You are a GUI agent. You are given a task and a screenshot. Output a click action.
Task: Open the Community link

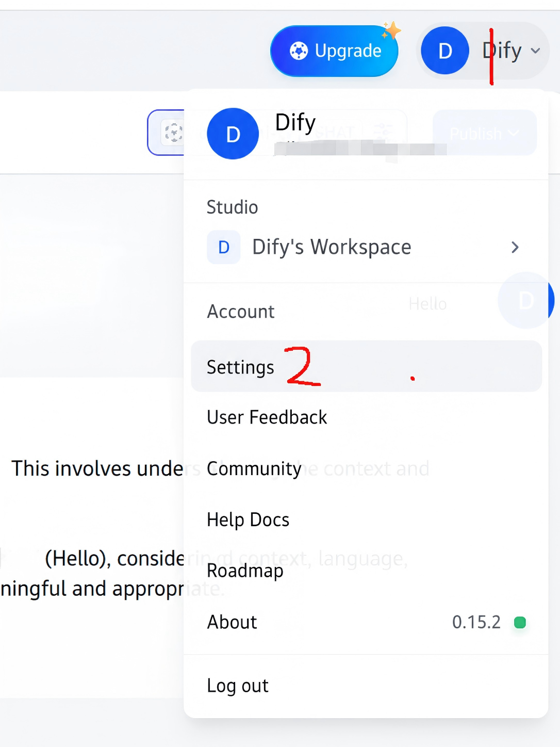366,468
